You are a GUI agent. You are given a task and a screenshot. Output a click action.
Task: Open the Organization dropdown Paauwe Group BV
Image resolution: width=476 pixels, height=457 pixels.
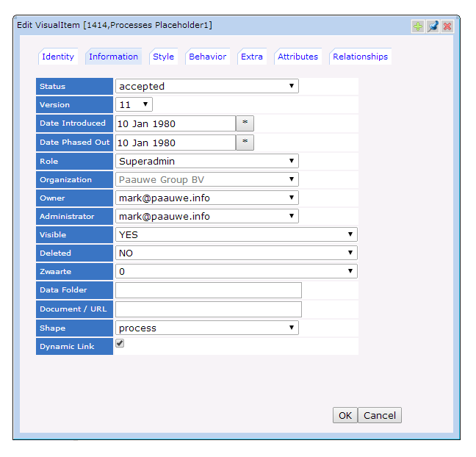[x=206, y=179]
